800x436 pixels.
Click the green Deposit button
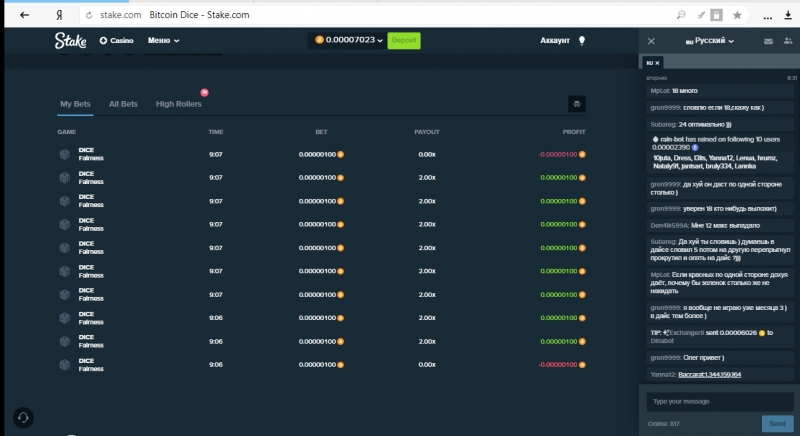(x=404, y=40)
